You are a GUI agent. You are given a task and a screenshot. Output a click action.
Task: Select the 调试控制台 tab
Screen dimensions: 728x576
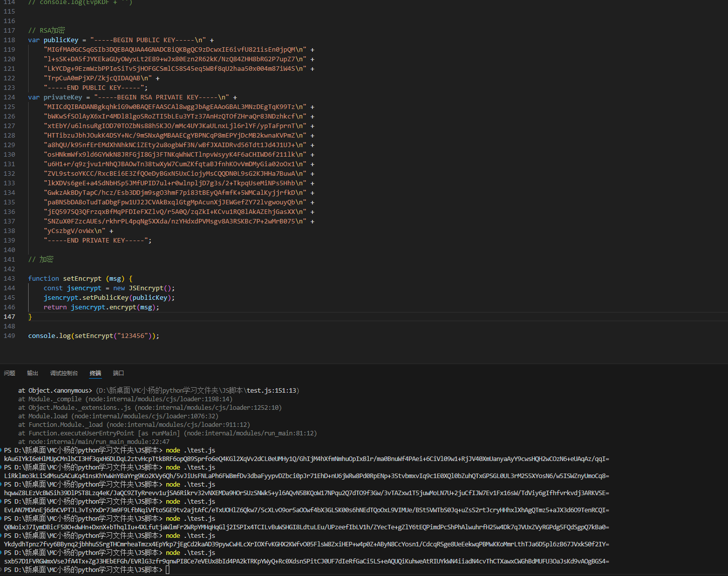tap(64, 373)
